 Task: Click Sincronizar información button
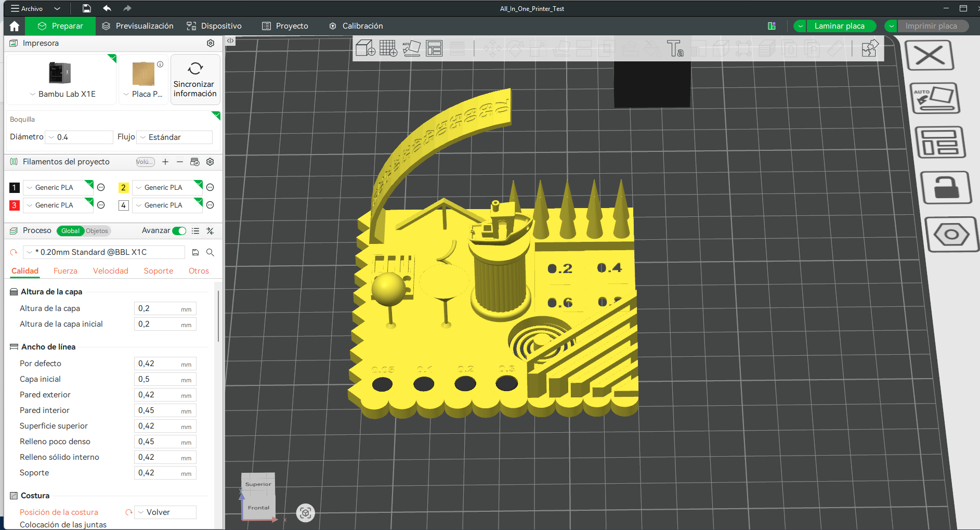[x=195, y=80]
